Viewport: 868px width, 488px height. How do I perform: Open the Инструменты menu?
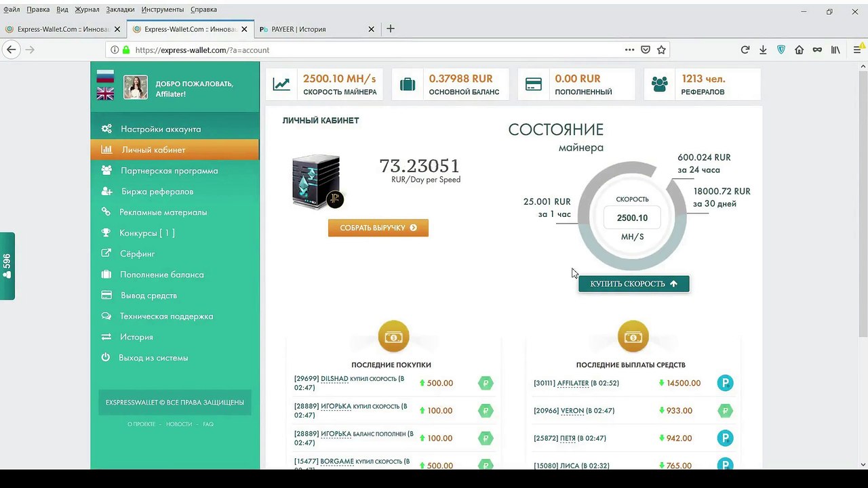[x=162, y=9]
